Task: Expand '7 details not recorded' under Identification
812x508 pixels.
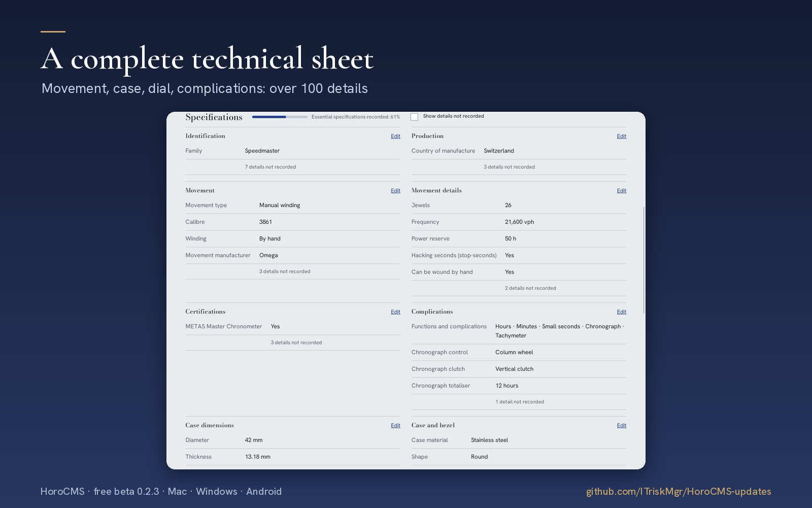Action: click(x=270, y=167)
